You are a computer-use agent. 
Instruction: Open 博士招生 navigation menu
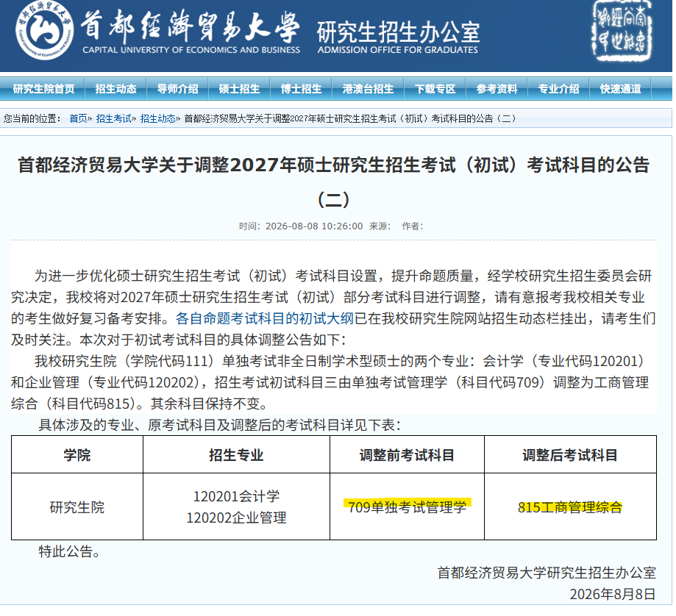(301, 89)
